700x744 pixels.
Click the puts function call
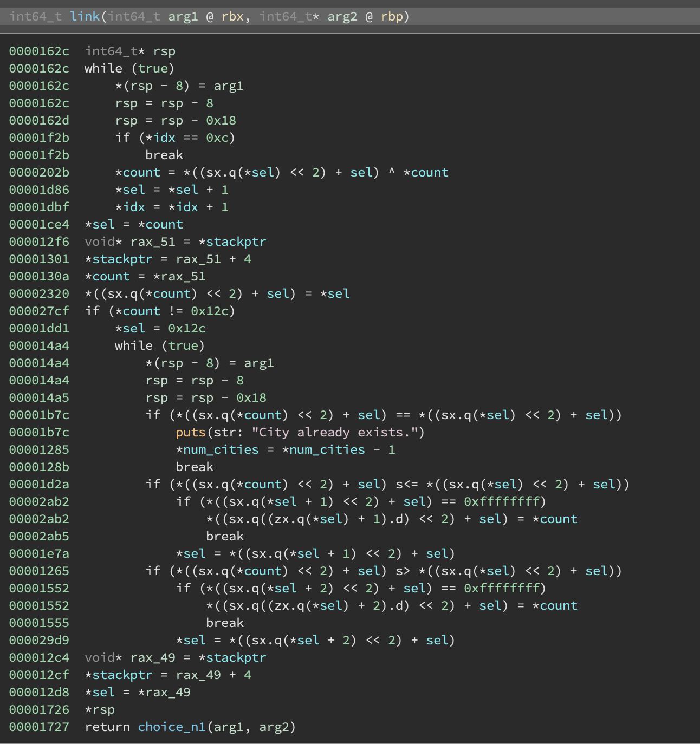pos(191,432)
